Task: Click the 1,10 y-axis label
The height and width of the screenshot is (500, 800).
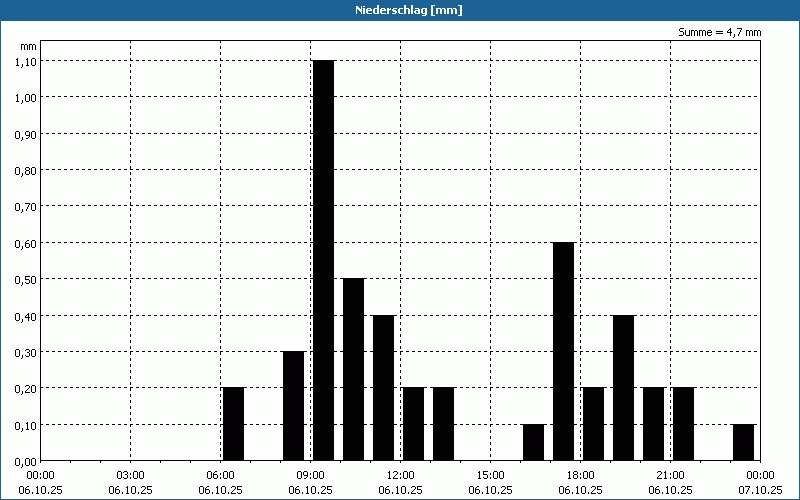Action: pyautogui.click(x=25, y=61)
